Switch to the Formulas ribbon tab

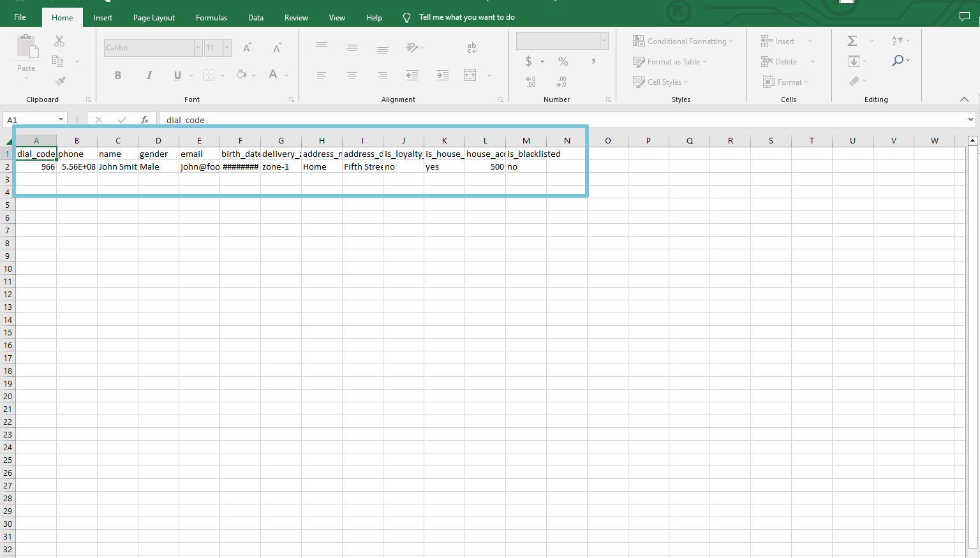click(211, 17)
